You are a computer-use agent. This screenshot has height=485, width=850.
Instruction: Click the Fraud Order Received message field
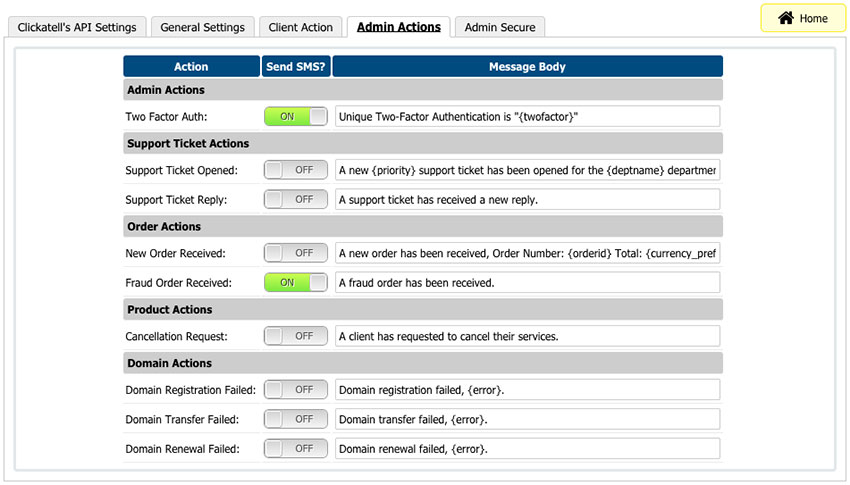coord(527,282)
